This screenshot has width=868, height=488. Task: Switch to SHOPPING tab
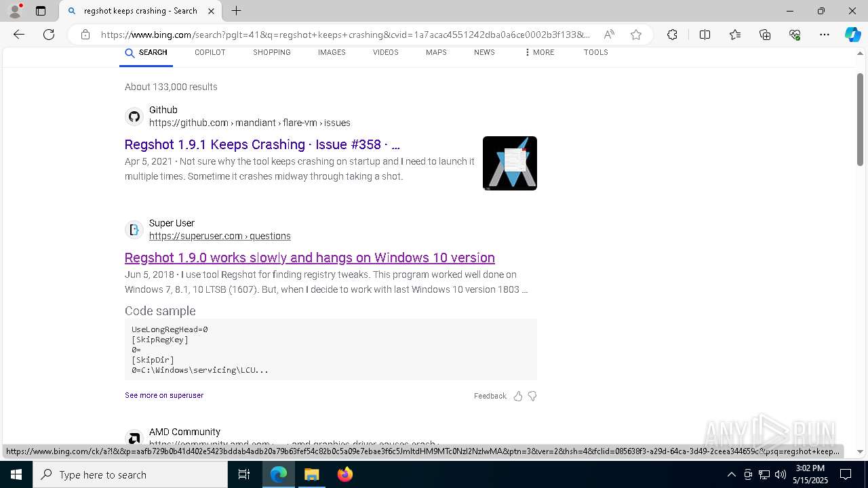pyautogui.click(x=272, y=53)
